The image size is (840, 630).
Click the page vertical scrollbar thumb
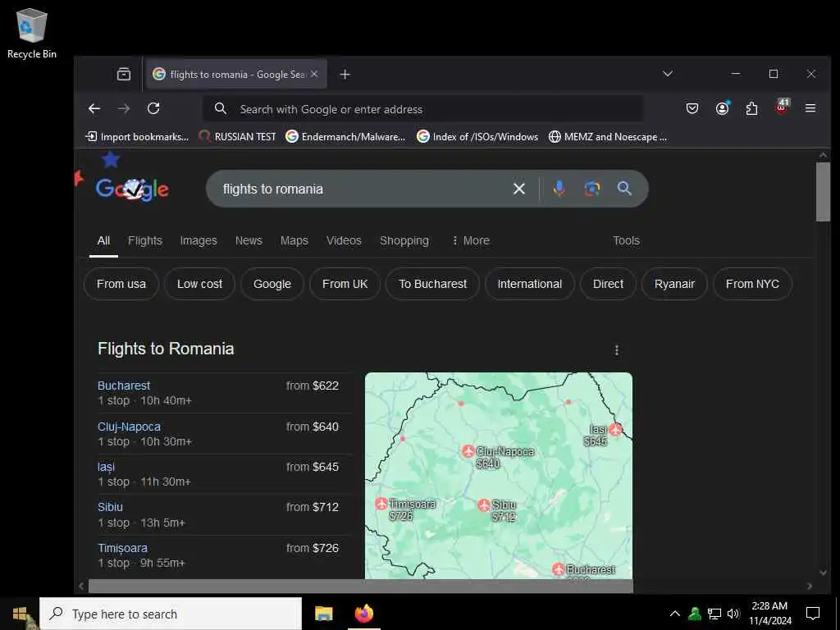(x=823, y=191)
